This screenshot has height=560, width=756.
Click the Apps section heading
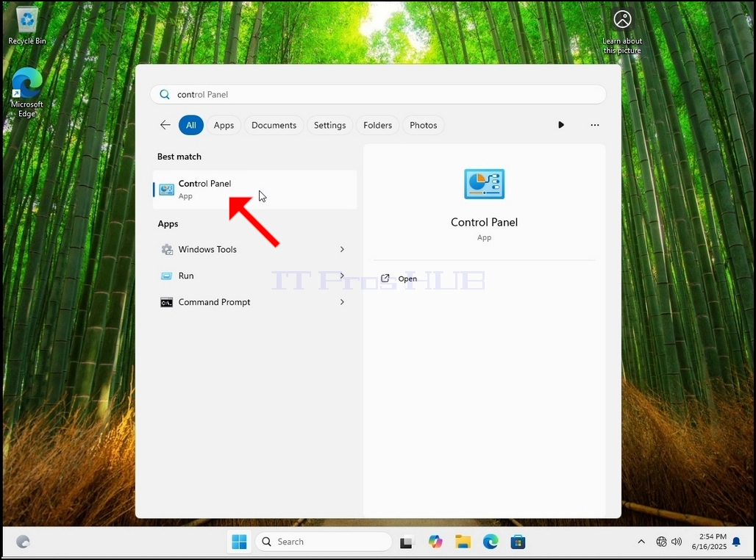click(168, 223)
